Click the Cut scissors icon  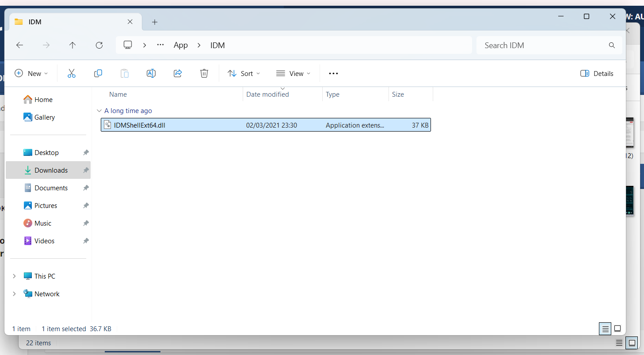72,74
